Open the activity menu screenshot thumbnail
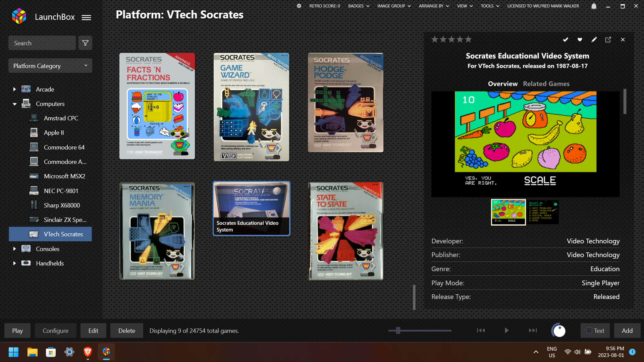644x362 pixels. [543, 212]
